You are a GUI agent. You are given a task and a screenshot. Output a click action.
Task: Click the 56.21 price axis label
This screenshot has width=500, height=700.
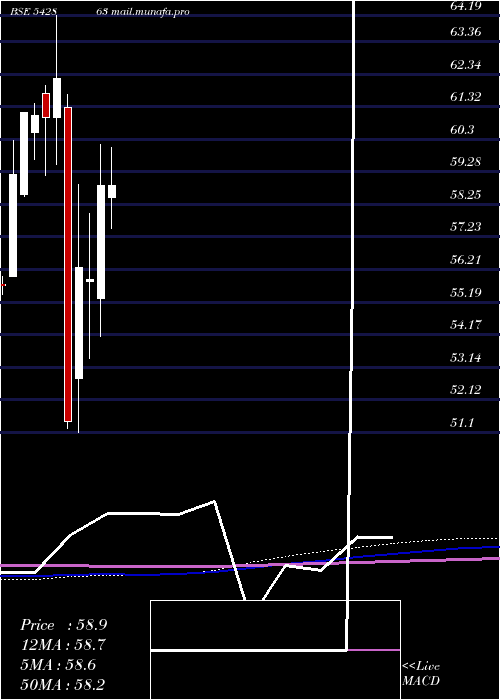pos(467,260)
